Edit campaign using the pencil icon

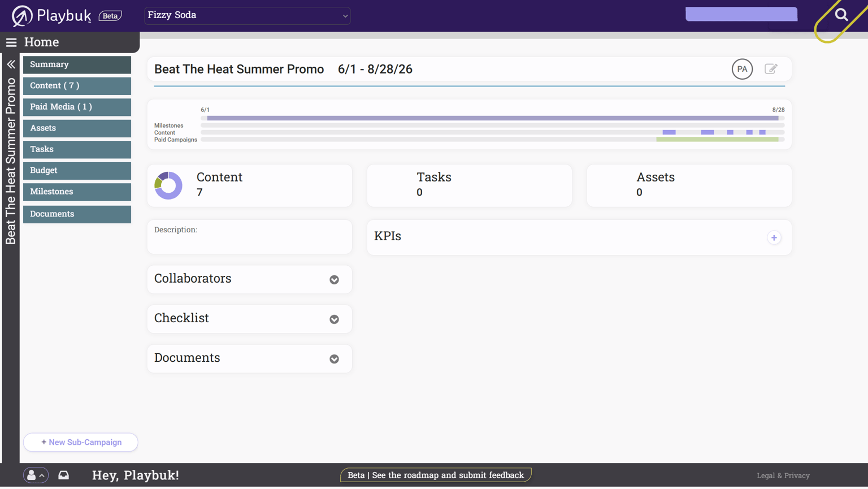[771, 69]
